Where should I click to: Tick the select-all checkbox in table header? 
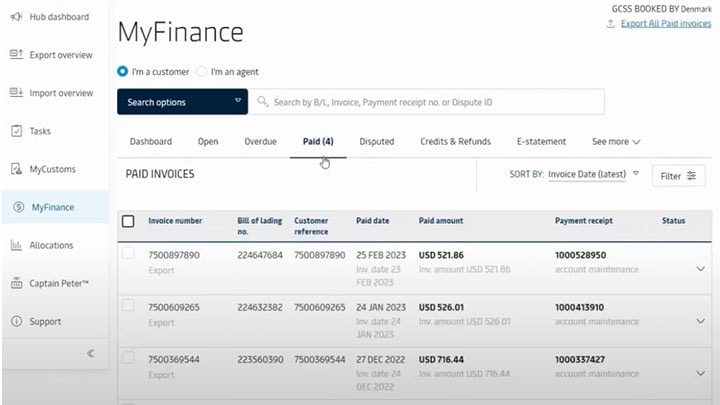pyautogui.click(x=128, y=221)
